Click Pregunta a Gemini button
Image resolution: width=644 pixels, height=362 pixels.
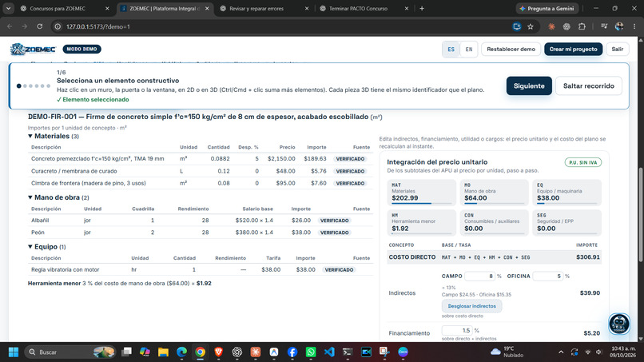547,8
